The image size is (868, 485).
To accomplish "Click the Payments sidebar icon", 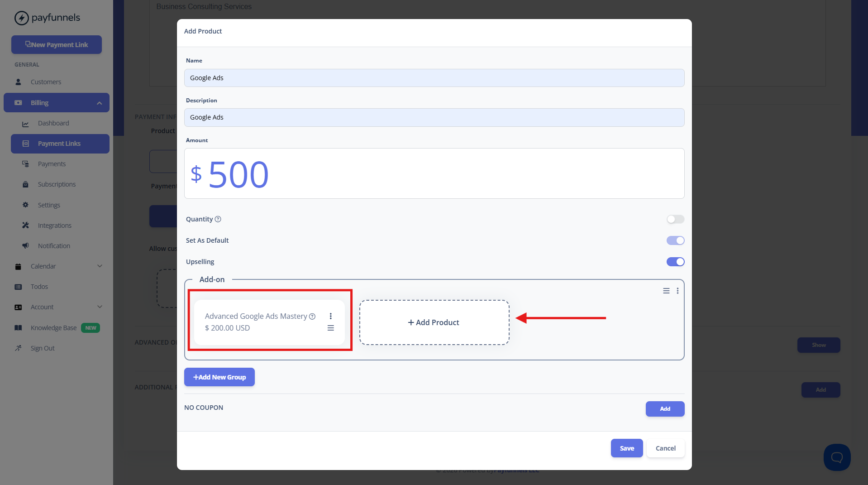I will pos(25,164).
